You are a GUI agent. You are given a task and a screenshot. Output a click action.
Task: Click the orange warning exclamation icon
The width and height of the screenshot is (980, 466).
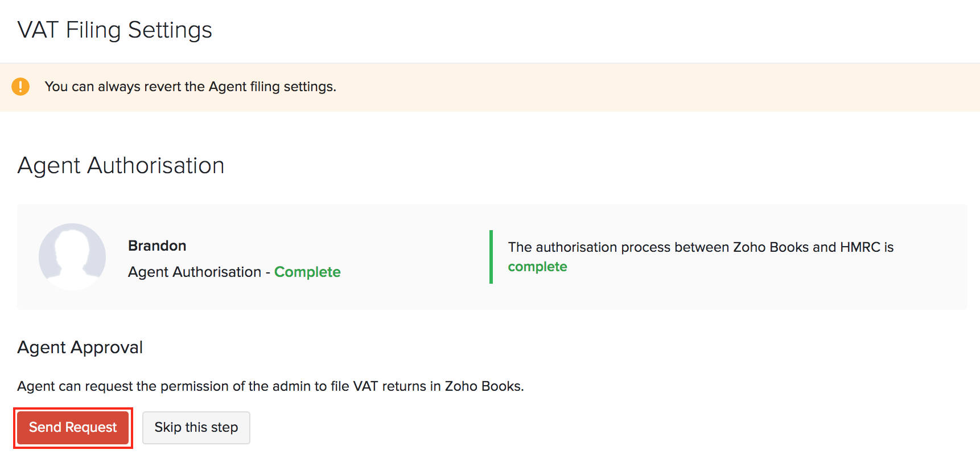pyautogui.click(x=20, y=87)
